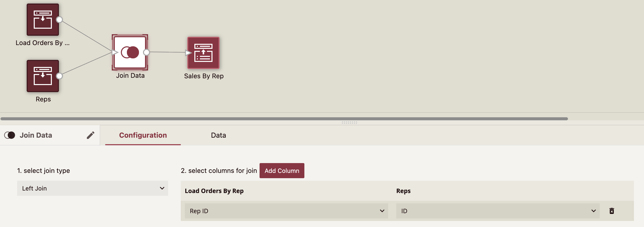Click the Sales By Rep input arrow
Screen dimensions: 644x227
pos(188,53)
